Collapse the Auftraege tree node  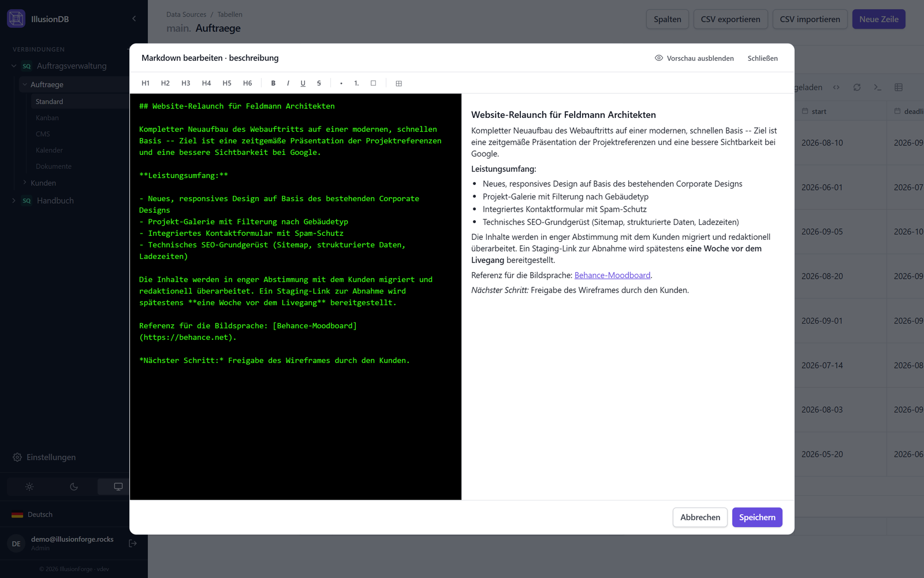[x=25, y=84]
